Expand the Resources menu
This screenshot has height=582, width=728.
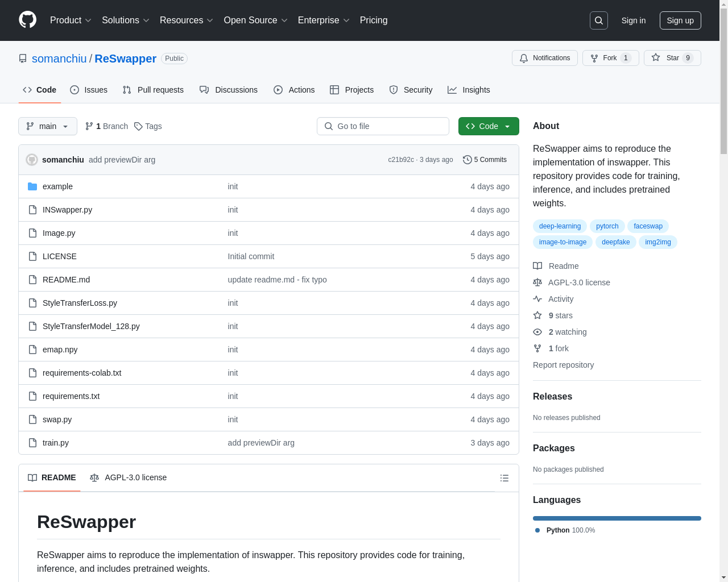[187, 20]
